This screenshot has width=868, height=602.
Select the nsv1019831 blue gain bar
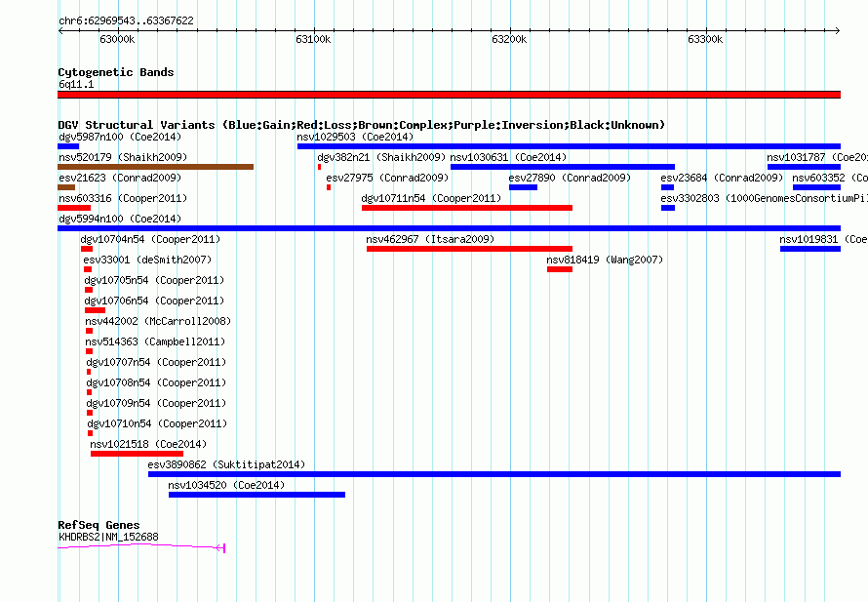[810, 249]
